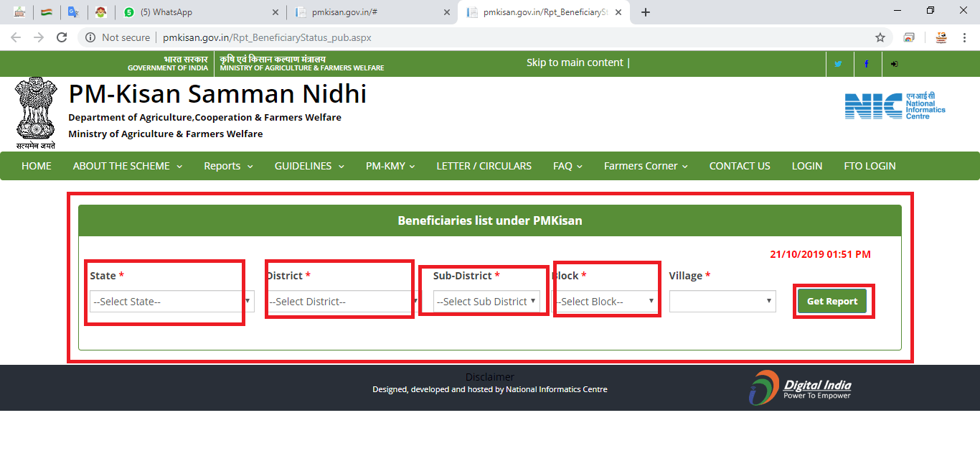Open the Chrome profile avatar
The width and height of the screenshot is (980, 451).
(941, 37)
